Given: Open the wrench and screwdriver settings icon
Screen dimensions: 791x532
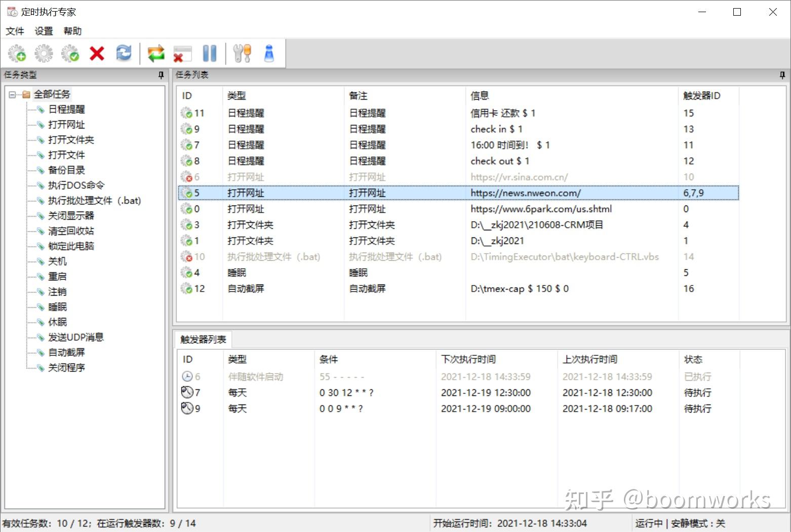Looking at the screenshot, I should pos(242,53).
